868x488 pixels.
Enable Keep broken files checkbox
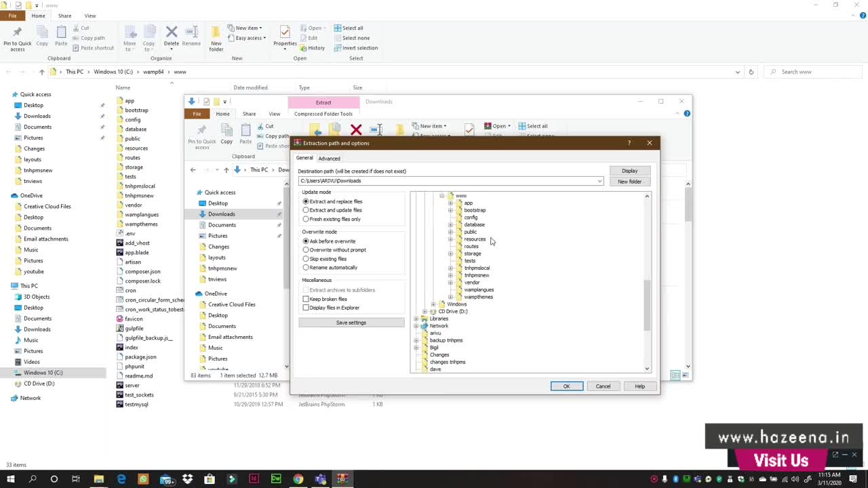(x=306, y=299)
